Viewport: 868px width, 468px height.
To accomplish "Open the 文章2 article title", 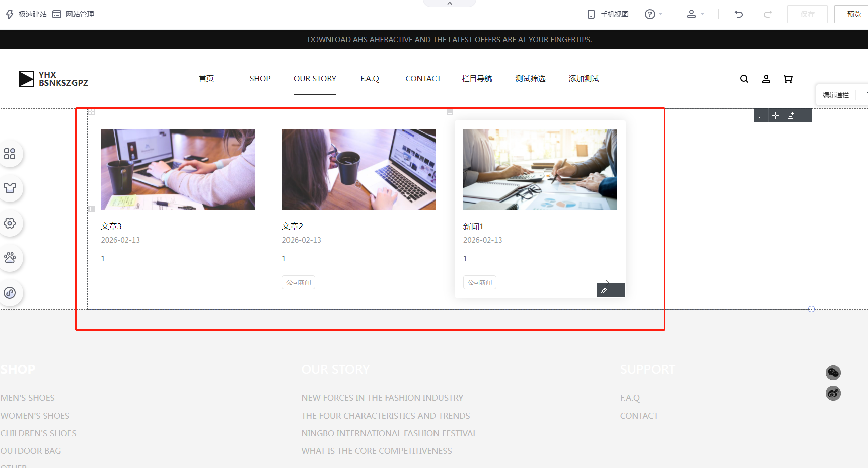I will [293, 226].
